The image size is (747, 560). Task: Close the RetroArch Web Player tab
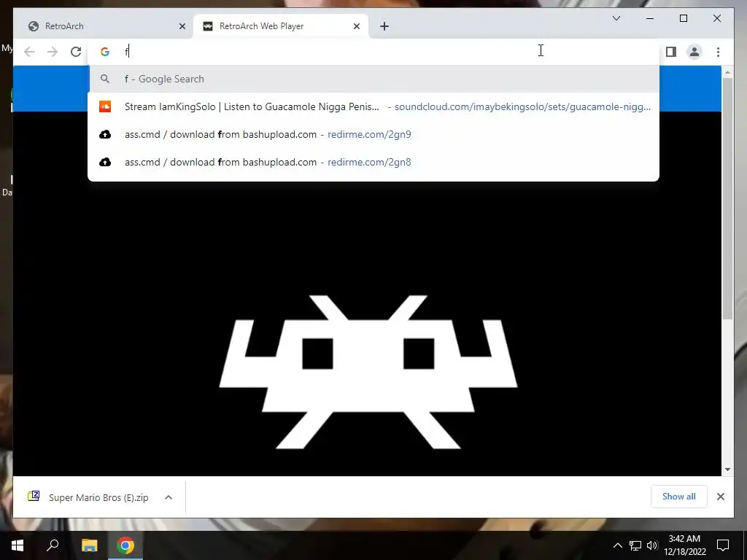click(356, 26)
